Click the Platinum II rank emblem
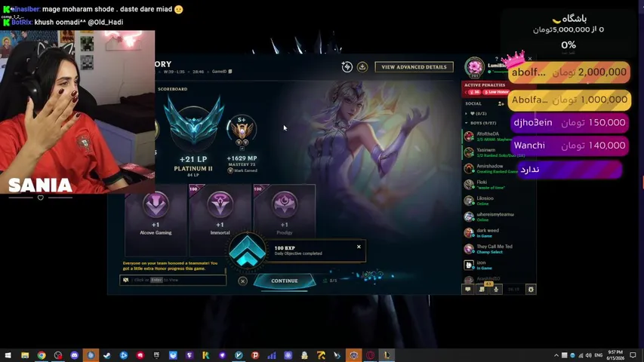Viewport: 644px width, 362px height. pos(193,124)
